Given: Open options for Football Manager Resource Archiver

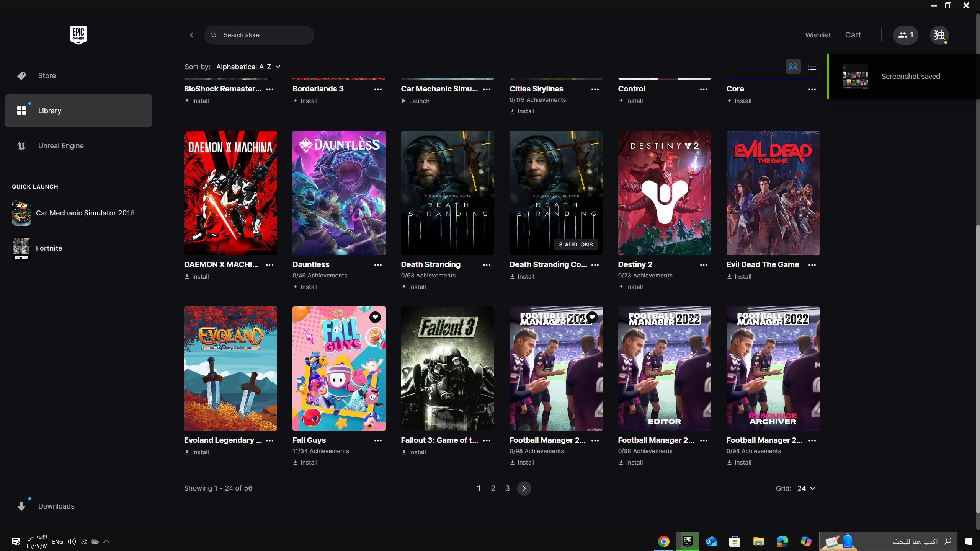Looking at the screenshot, I should coord(812,440).
